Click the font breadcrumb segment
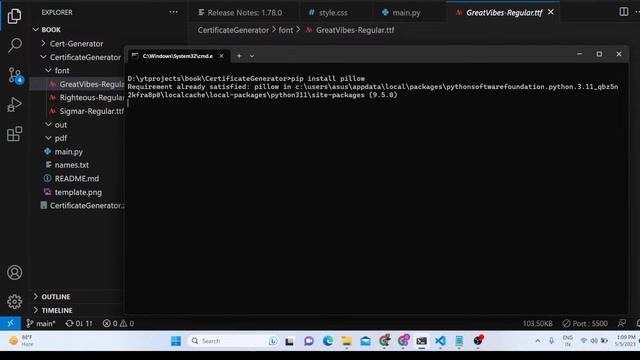 [286, 30]
